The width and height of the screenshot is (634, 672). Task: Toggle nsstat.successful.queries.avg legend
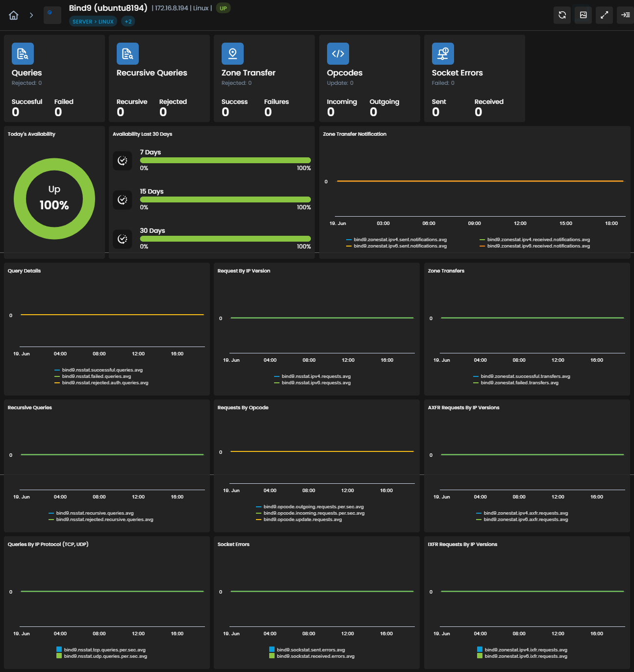(x=99, y=370)
